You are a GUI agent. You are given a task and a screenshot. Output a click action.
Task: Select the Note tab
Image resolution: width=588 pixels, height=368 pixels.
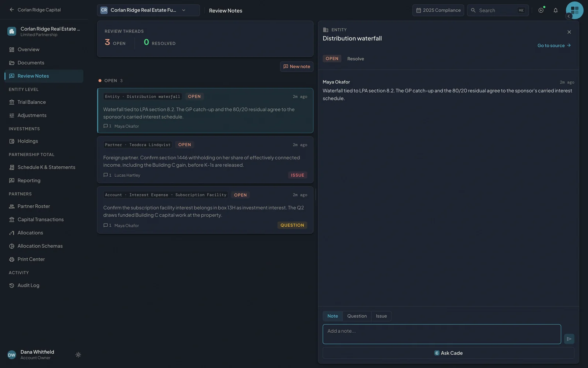pos(333,316)
